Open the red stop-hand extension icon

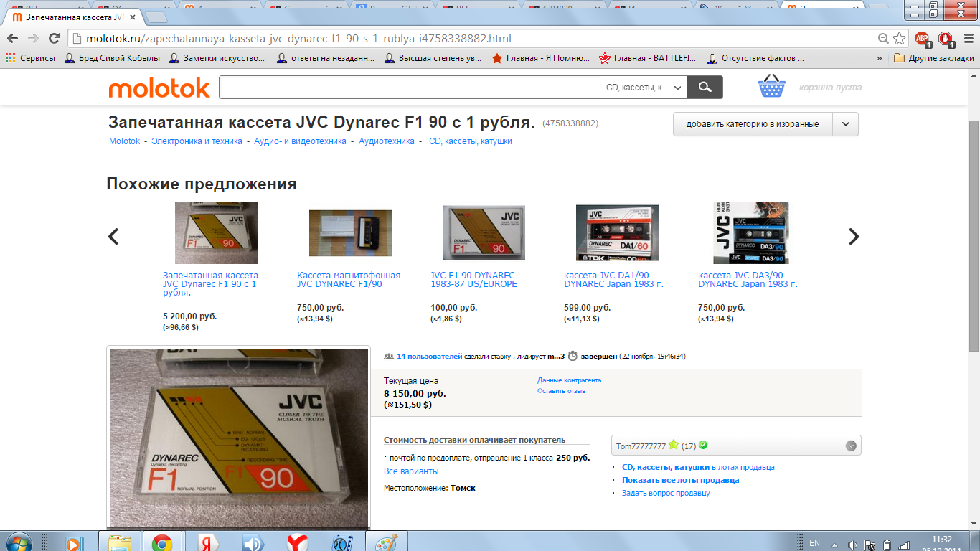946,39
